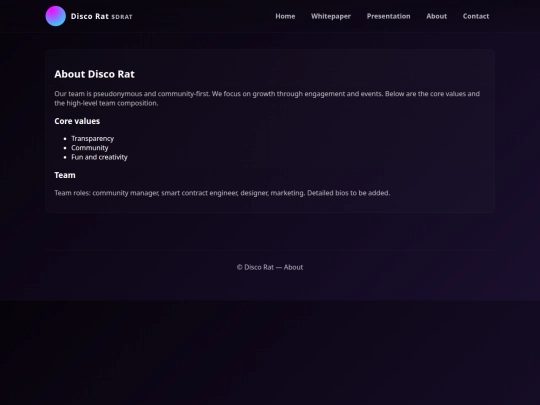Go to the Whitepaper page
The image size is (540, 405).
click(x=331, y=16)
